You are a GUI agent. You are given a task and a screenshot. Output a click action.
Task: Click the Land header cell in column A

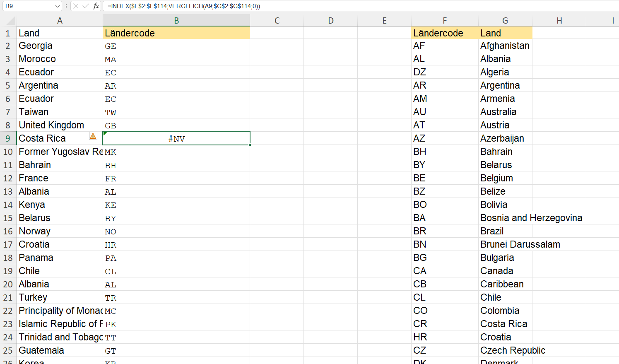(x=59, y=33)
